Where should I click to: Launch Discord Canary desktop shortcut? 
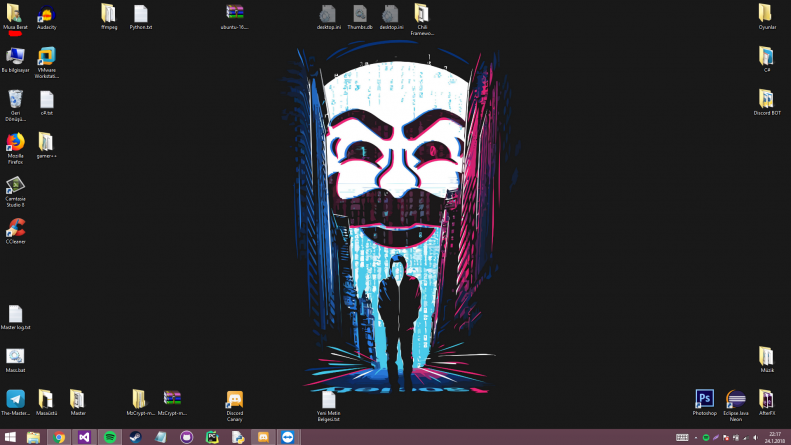point(235,406)
